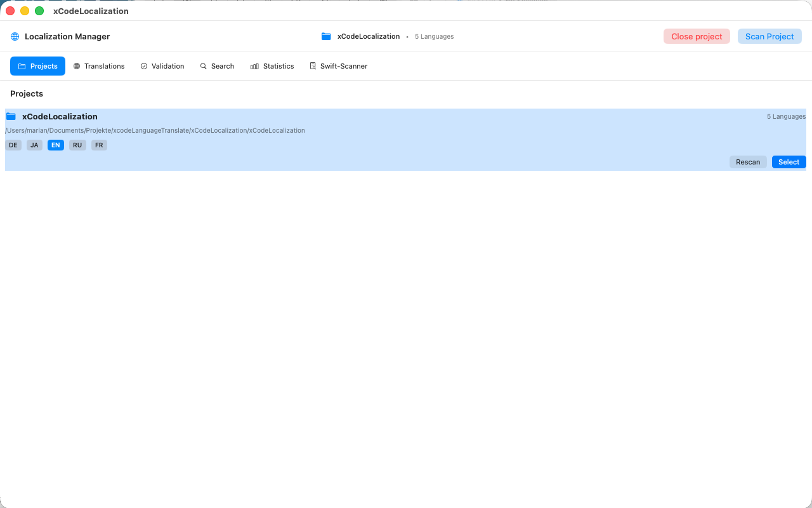Click the document icon on the Swift-Scanner tab
Image resolution: width=812 pixels, height=508 pixels.
click(312, 66)
